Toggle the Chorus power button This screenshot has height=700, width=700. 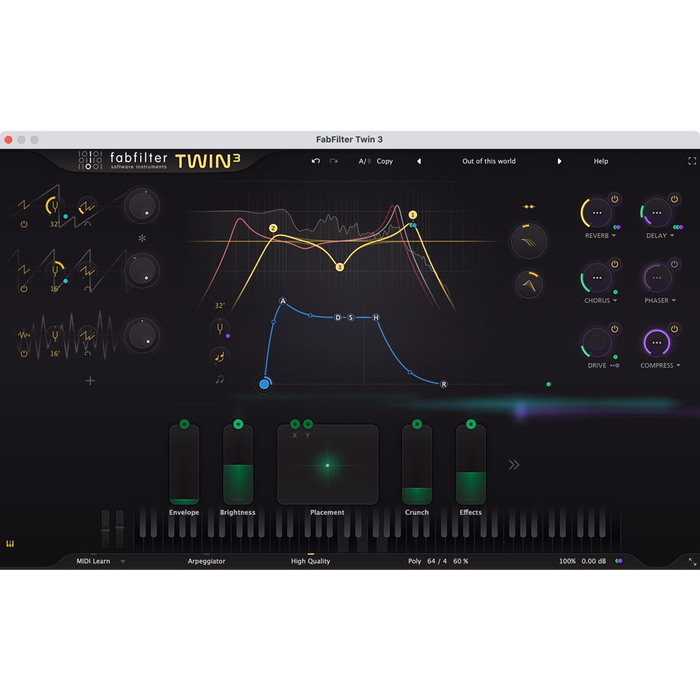pos(615,264)
